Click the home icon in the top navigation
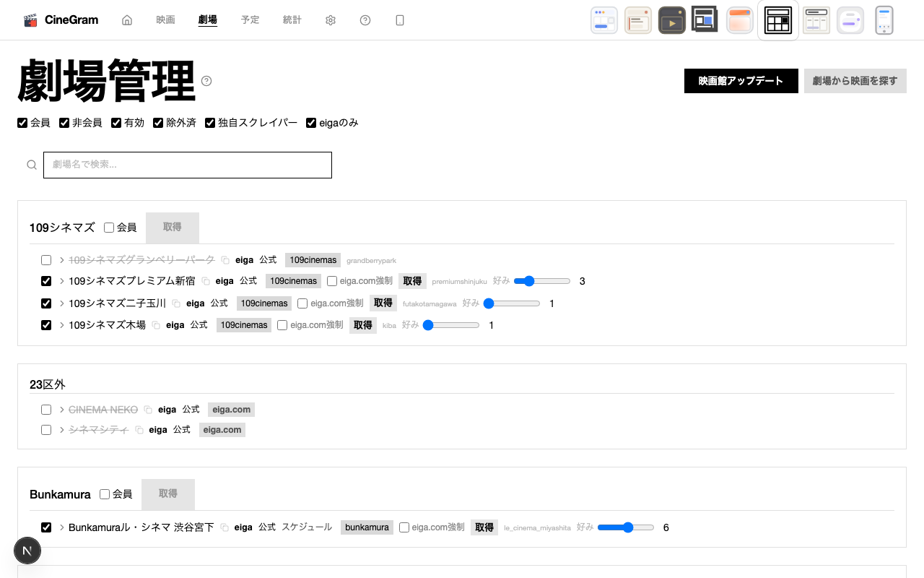 point(127,20)
